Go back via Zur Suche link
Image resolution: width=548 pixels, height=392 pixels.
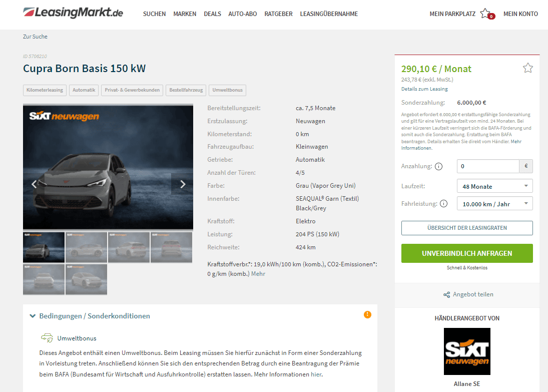tap(35, 37)
